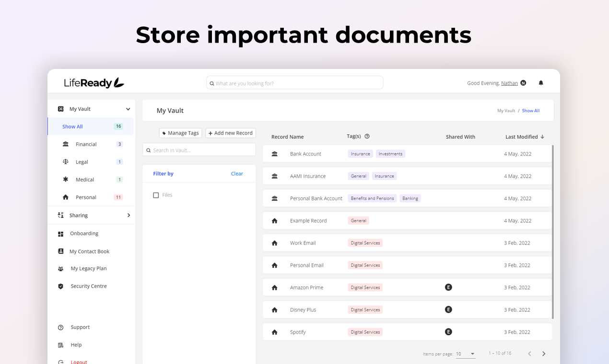The image size is (609, 364).
Task: Select Personal vault category
Action: click(x=91, y=197)
